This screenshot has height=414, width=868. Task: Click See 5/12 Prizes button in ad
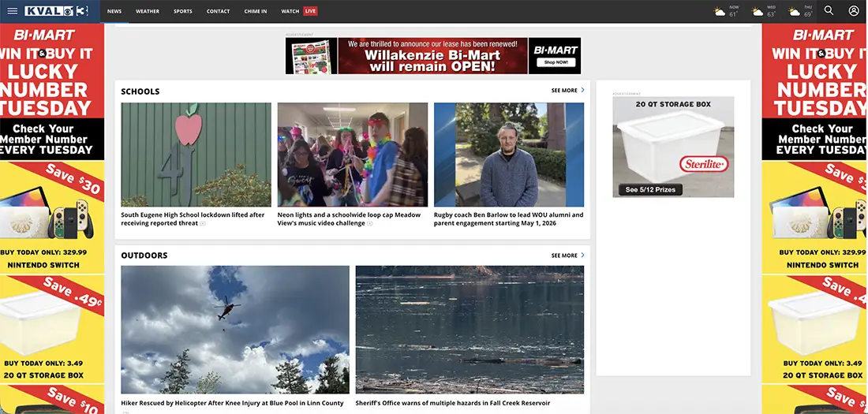coord(650,189)
